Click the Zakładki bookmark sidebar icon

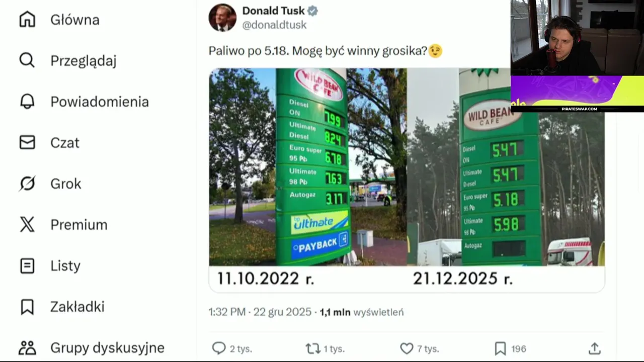tap(27, 307)
